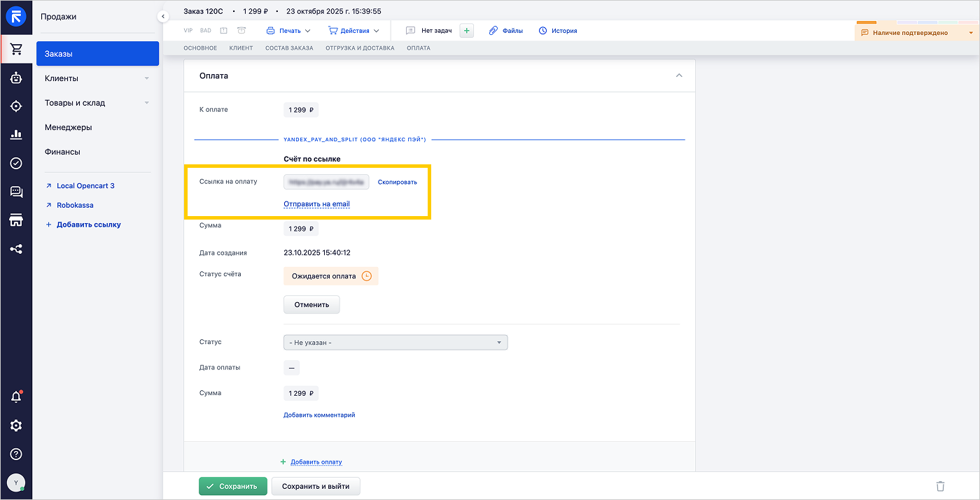Open Файлы in the order toolbar
The height and width of the screenshot is (500, 980).
(505, 31)
